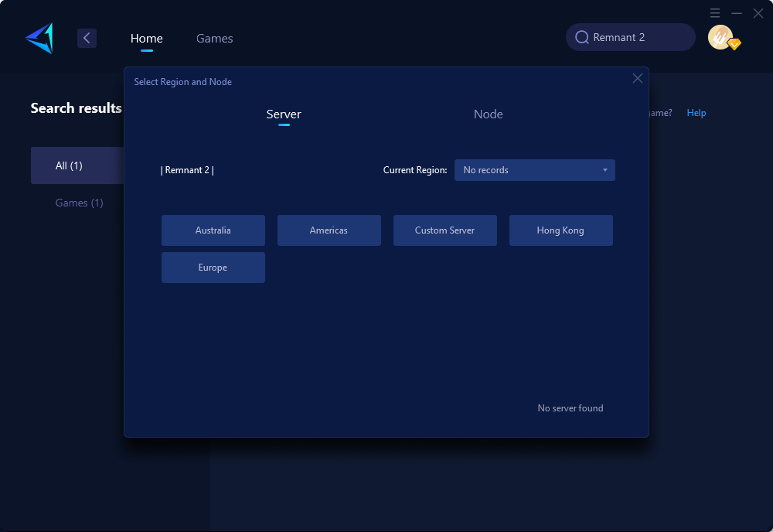Screen dimensions: 773x532
Task: Close the Select Region and Node dialog
Action: [638, 78]
